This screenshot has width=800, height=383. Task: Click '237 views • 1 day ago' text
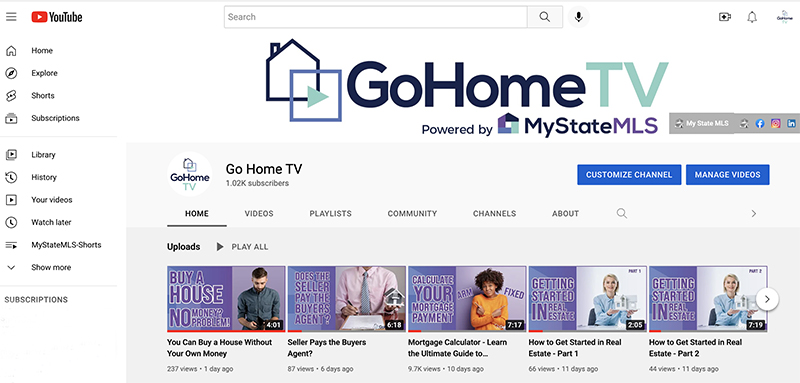[200, 369]
